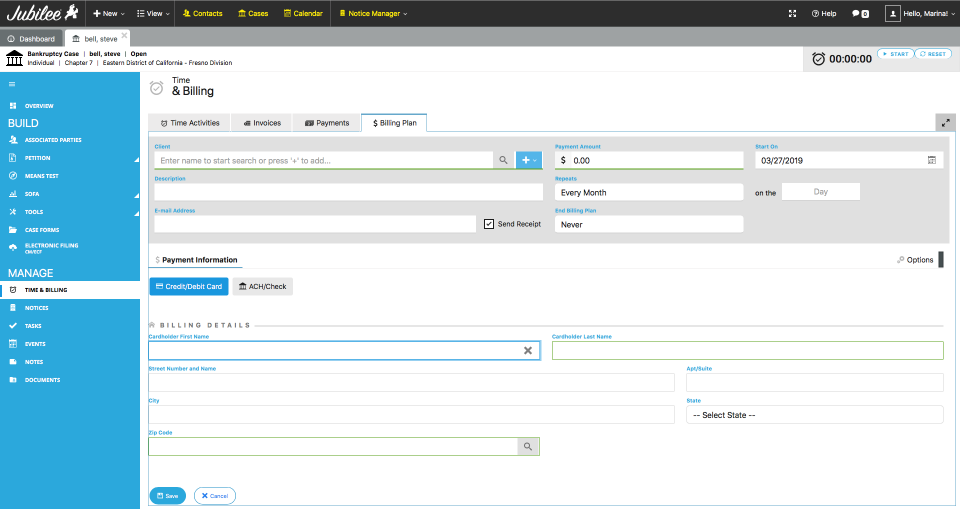Open Start On calendar picker icon
The height and width of the screenshot is (509, 960).
coord(931,160)
